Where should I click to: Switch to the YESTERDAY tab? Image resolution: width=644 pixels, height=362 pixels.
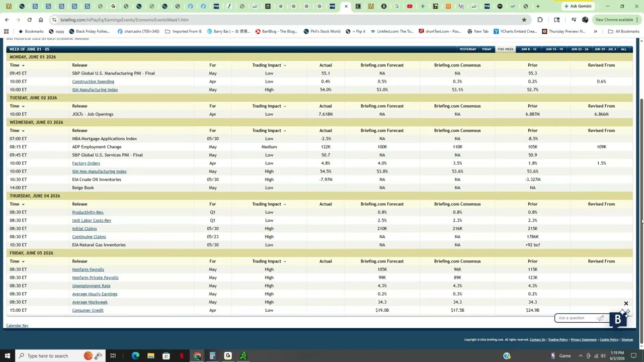click(x=467, y=49)
